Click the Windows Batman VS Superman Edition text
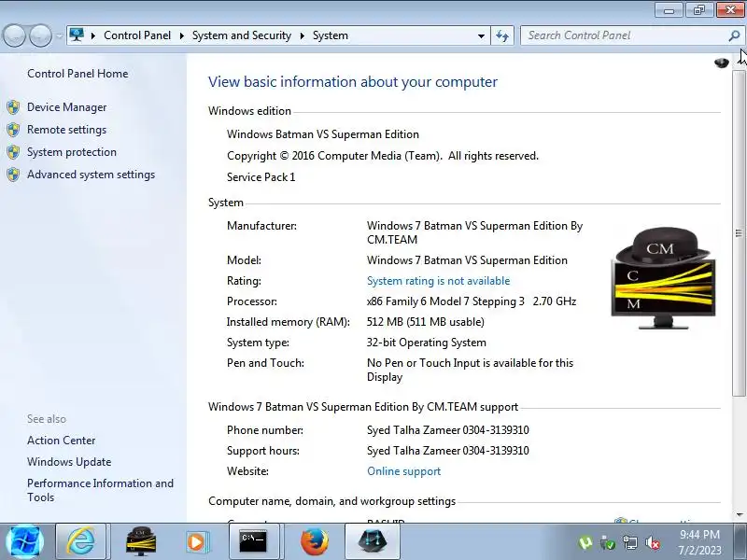This screenshot has height=560, width=747. [323, 134]
